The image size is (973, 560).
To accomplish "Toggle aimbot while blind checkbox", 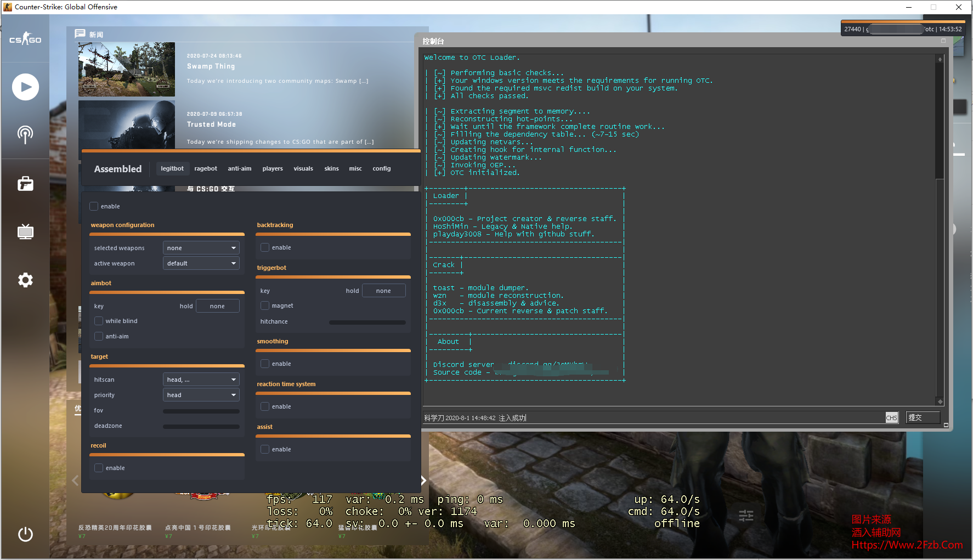I will pos(99,321).
